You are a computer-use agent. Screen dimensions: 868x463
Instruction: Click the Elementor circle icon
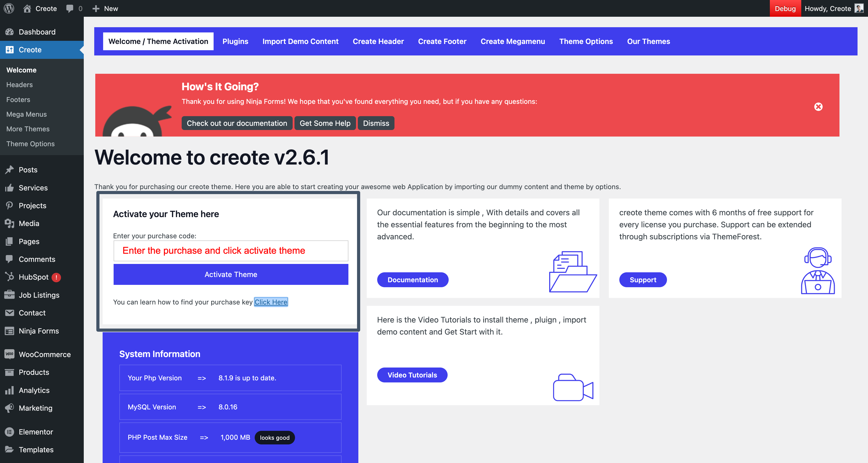[9, 432]
